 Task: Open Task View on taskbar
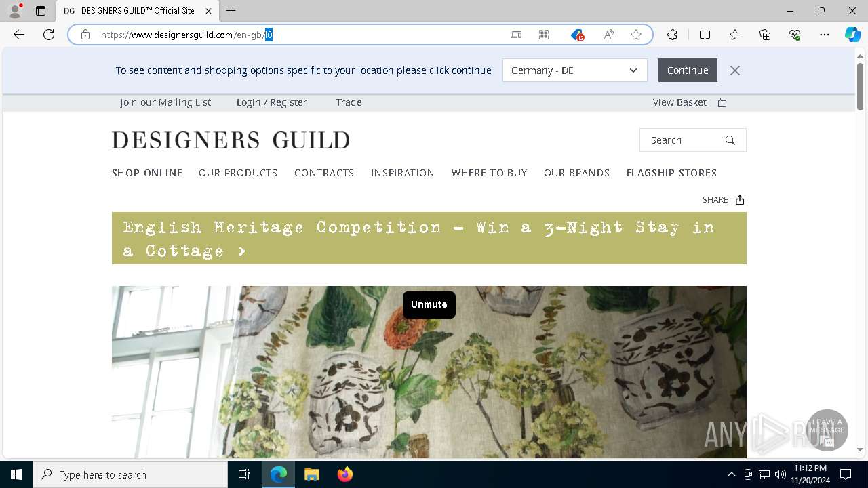click(244, 474)
